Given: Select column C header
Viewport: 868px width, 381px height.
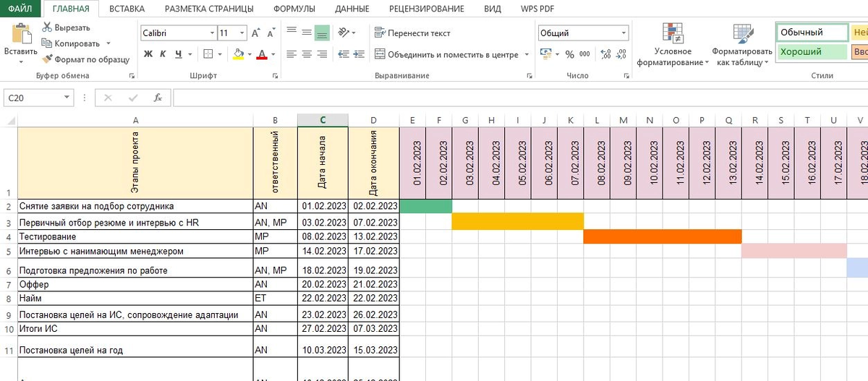Looking at the screenshot, I should 323,120.
